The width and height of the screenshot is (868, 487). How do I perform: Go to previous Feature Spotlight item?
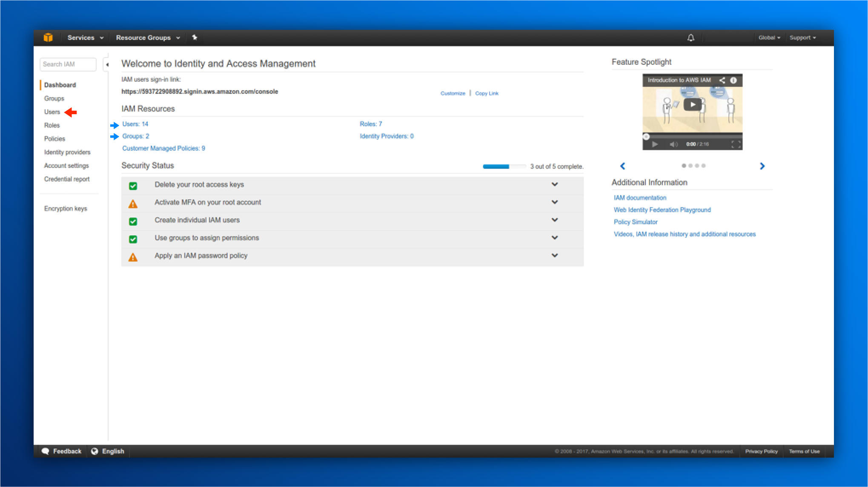coord(622,166)
